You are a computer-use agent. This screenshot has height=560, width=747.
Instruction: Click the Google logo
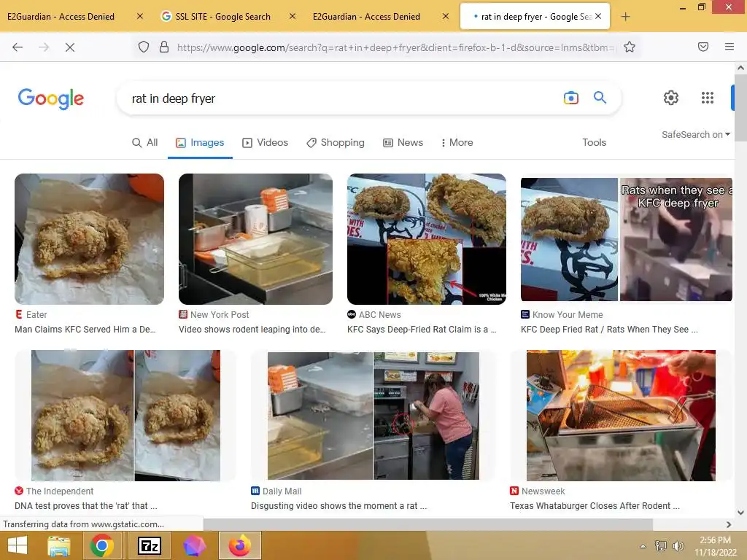[x=51, y=98]
